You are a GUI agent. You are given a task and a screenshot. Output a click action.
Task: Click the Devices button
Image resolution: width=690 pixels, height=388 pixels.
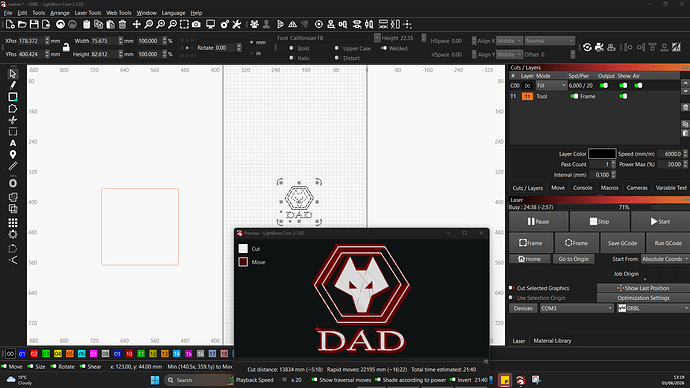[x=523, y=308]
